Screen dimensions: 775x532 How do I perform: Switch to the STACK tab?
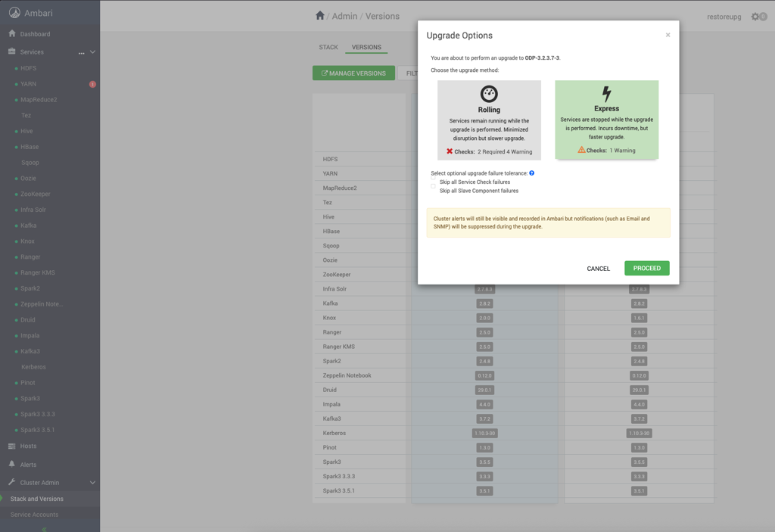[x=328, y=47]
